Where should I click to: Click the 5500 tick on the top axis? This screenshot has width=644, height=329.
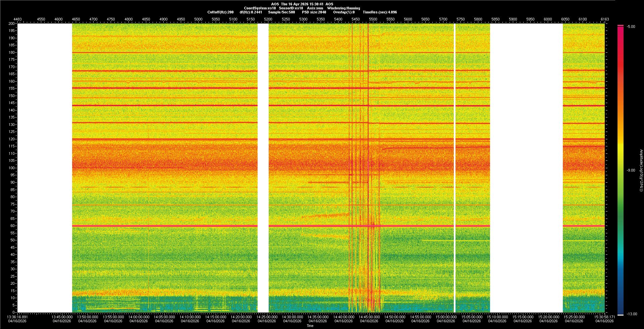point(373,19)
